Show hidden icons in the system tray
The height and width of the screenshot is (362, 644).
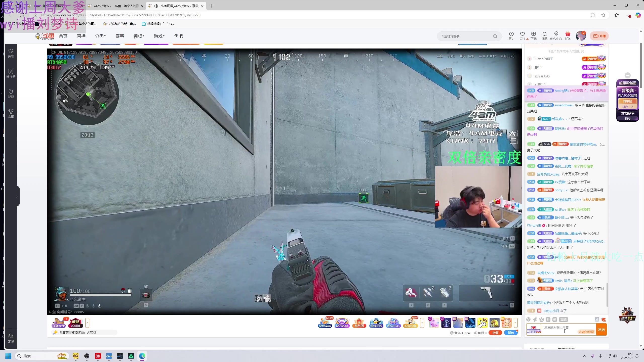pos(585,356)
